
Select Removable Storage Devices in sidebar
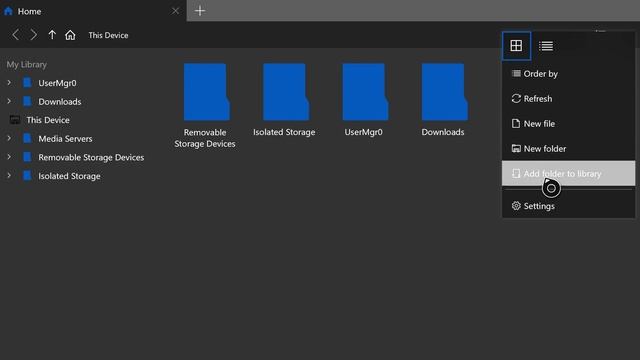pyautogui.click(x=91, y=158)
